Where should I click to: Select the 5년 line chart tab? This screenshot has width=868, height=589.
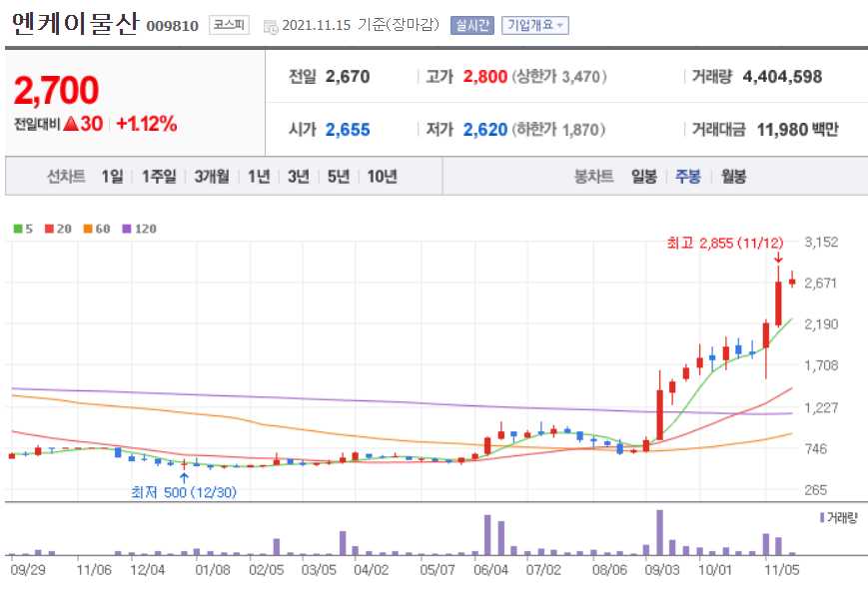click(x=339, y=177)
